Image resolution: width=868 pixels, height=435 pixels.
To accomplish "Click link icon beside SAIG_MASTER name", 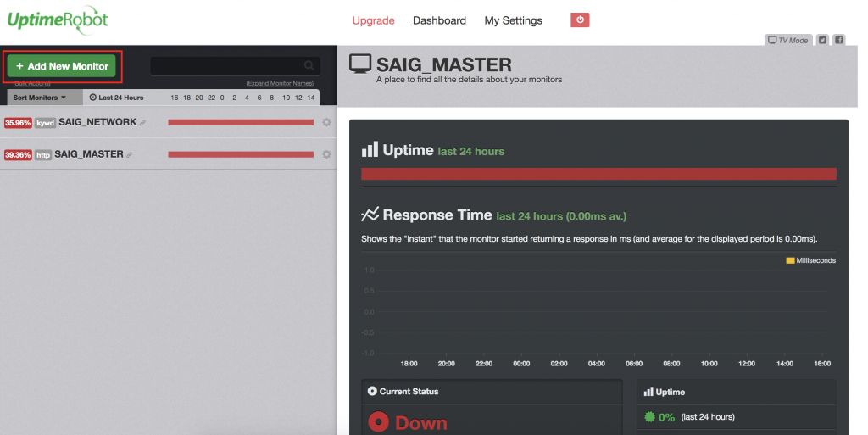I will tap(131, 154).
